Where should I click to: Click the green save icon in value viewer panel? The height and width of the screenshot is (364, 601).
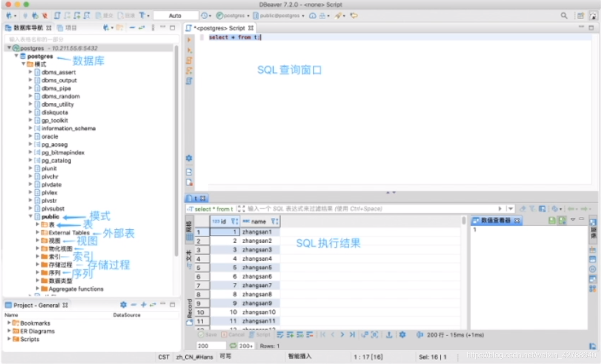552,220
